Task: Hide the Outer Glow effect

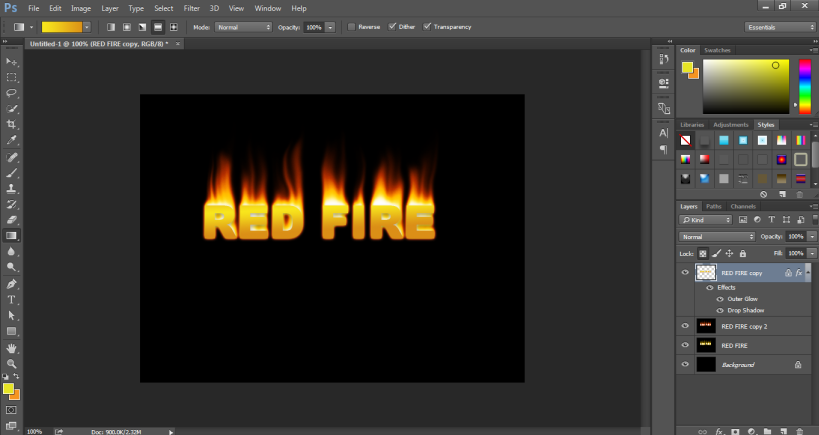Action: coord(720,299)
